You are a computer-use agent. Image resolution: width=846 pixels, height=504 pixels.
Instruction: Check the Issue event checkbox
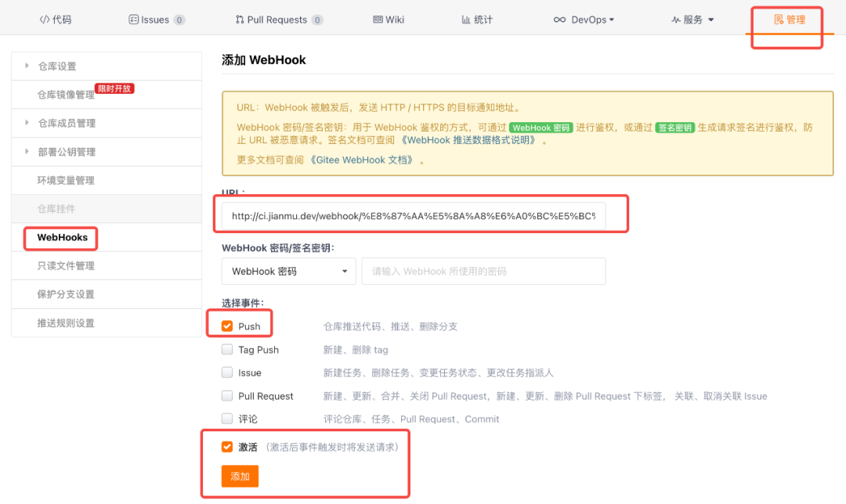tap(227, 373)
